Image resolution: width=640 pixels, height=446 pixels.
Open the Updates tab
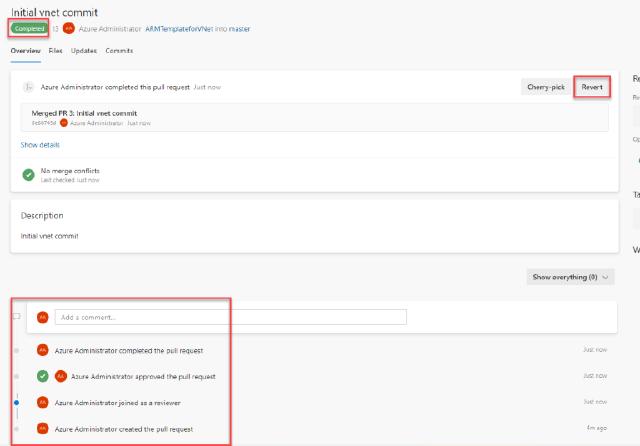coord(84,50)
